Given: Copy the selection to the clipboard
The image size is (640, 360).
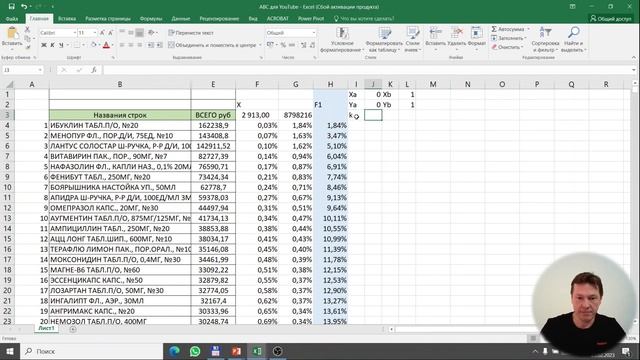Looking at the screenshot, I should 27,38.
